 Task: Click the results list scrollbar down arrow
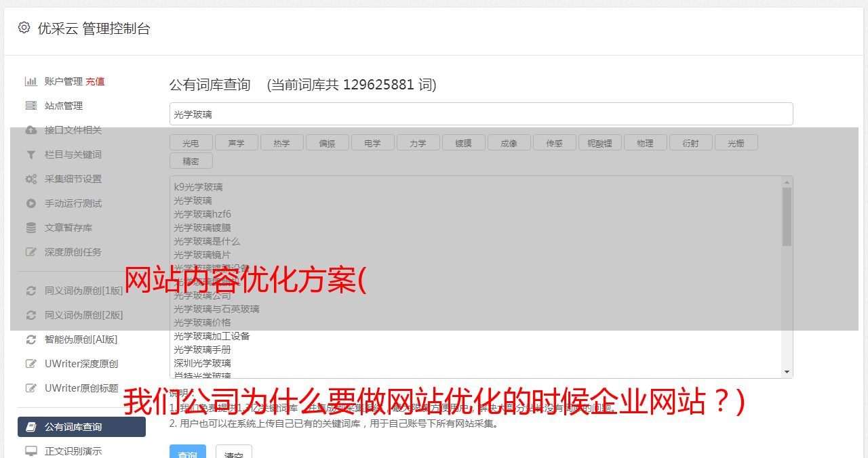click(787, 372)
